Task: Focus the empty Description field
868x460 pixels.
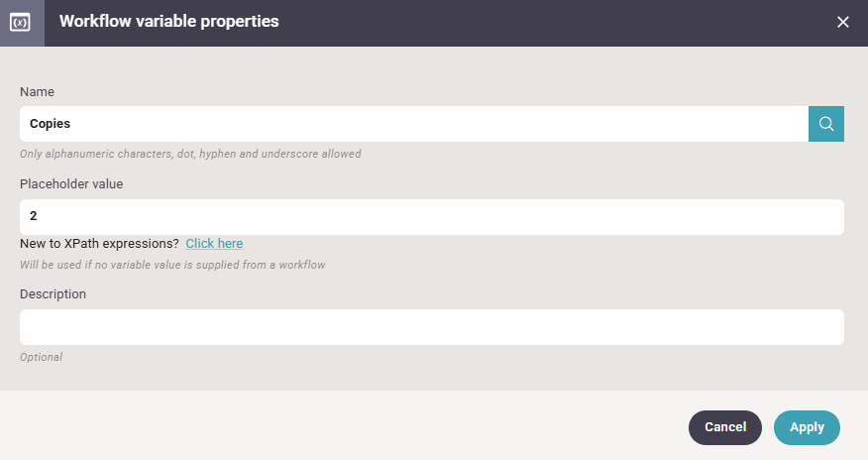Action: click(x=431, y=327)
